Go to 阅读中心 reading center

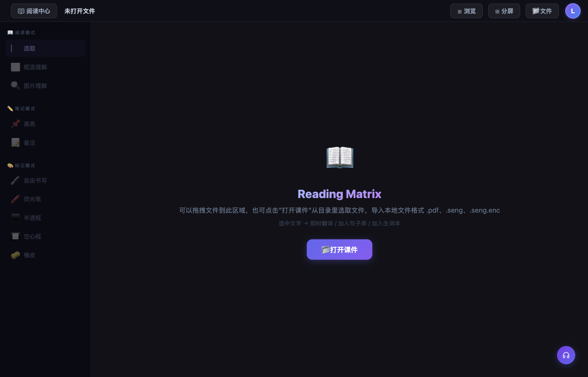[x=34, y=11]
